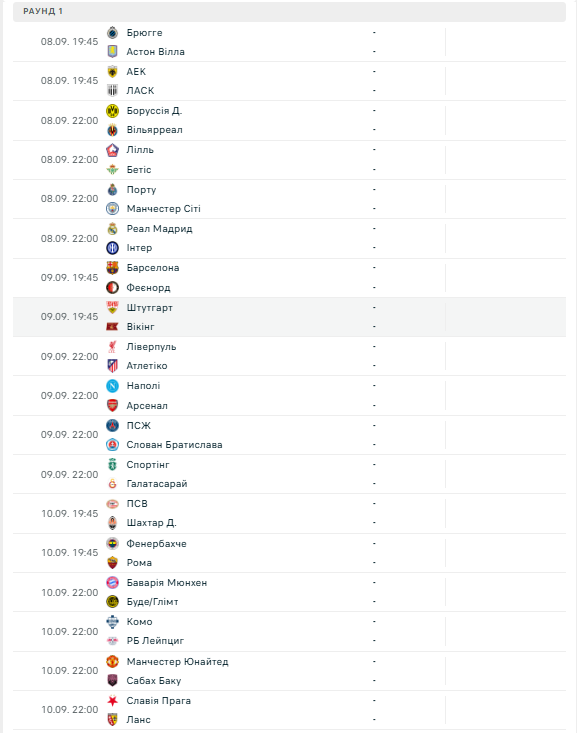
Task: Click the Реал Мадрид crest icon
Action: (112, 229)
